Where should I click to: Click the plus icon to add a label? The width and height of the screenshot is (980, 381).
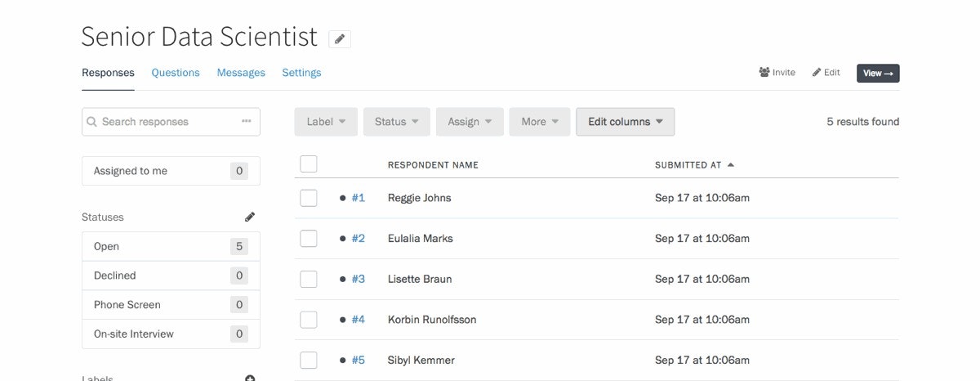tap(250, 379)
